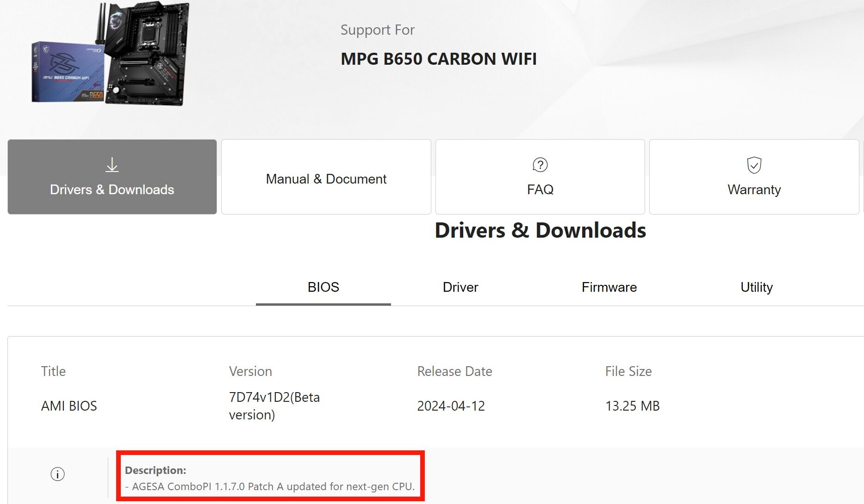Image resolution: width=864 pixels, height=504 pixels.
Task: Click the Support For label
Action: [x=378, y=30]
